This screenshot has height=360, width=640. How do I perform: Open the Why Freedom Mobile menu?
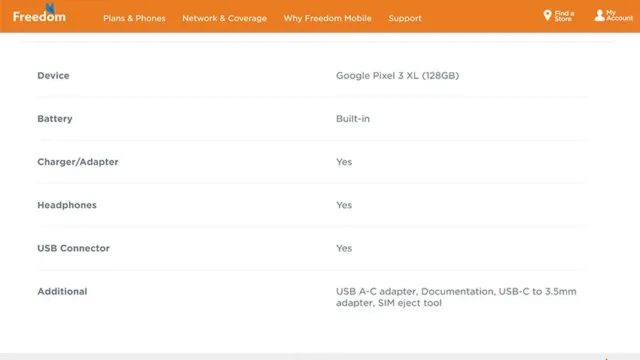[328, 18]
